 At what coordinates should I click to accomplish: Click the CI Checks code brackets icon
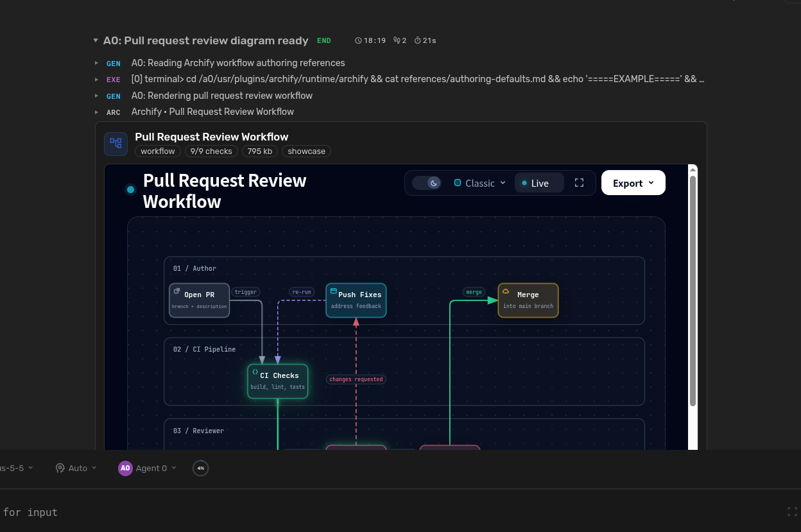click(255, 372)
